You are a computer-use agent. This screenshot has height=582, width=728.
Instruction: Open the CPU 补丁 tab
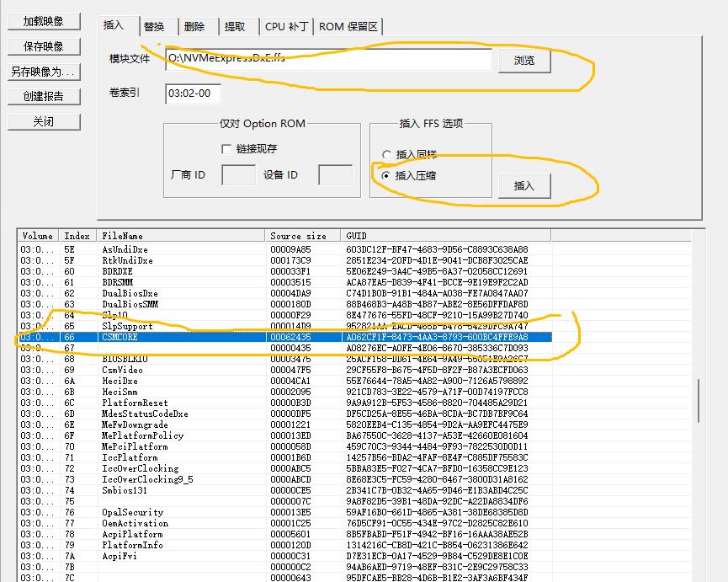click(286, 27)
